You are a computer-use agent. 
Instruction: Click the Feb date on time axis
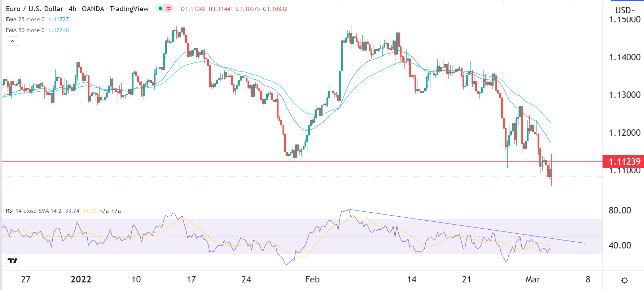click(x=312, y=280)
